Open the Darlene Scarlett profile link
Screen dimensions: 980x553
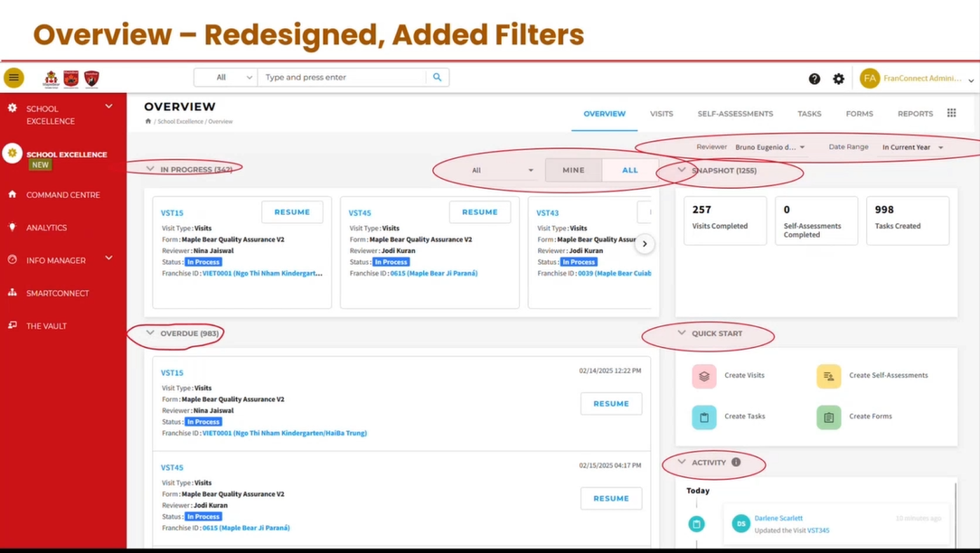pyautogui.click(x=778, y=518)
